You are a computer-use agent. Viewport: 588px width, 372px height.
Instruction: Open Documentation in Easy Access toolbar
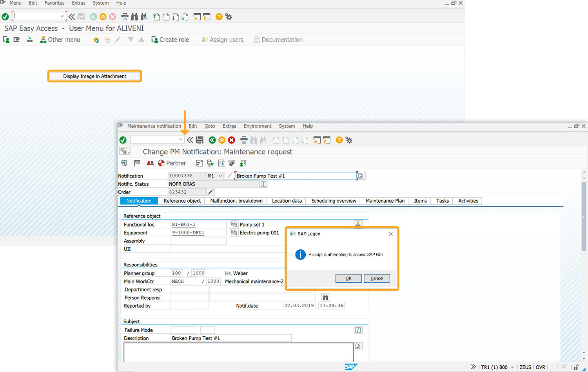pyautogui.click(x=278, y=40)
